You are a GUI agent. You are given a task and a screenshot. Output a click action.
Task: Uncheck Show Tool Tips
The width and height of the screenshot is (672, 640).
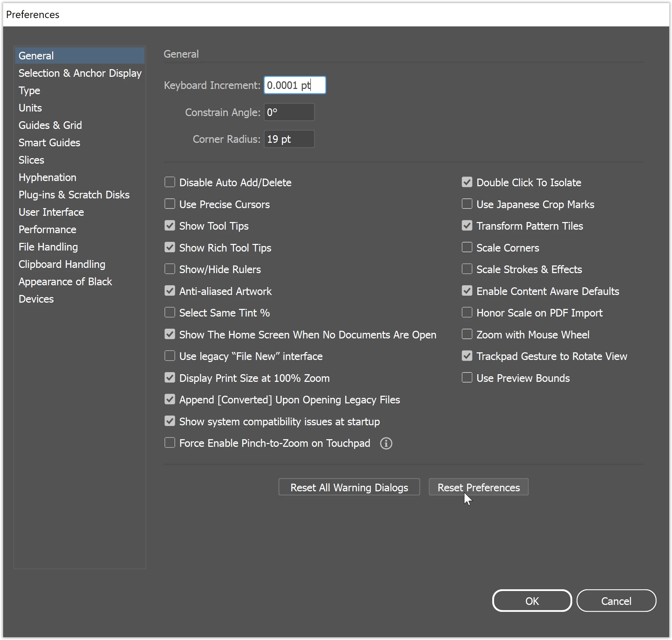click(170, 226)
